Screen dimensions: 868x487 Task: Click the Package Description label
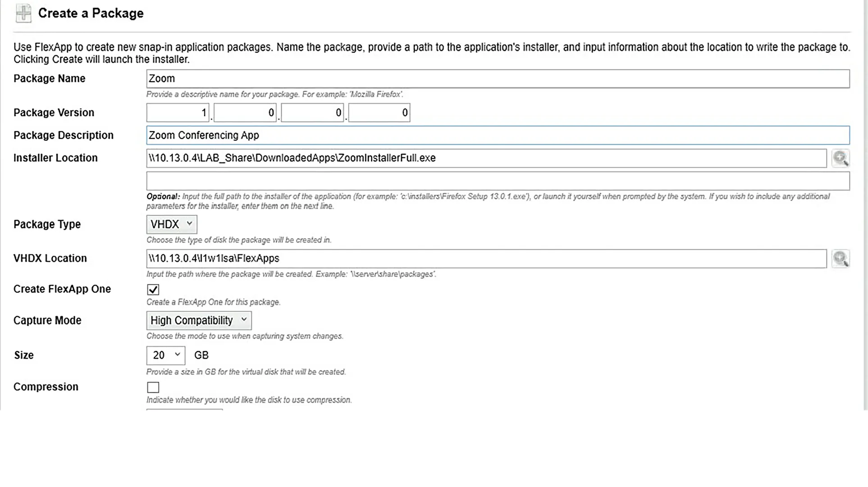(64, 135)
